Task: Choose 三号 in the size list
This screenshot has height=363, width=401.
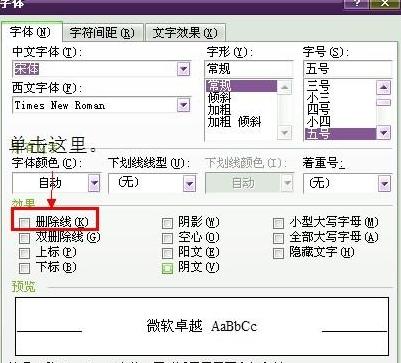Action: 341,86
